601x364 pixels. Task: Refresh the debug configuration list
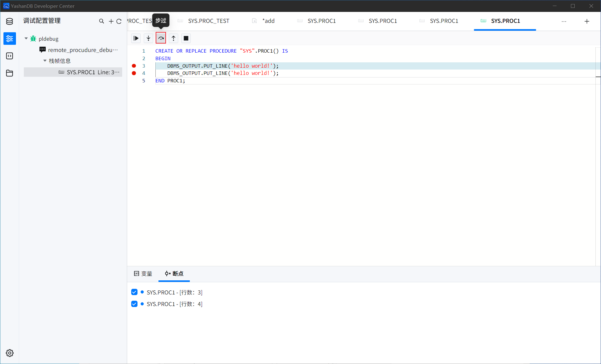119,21
